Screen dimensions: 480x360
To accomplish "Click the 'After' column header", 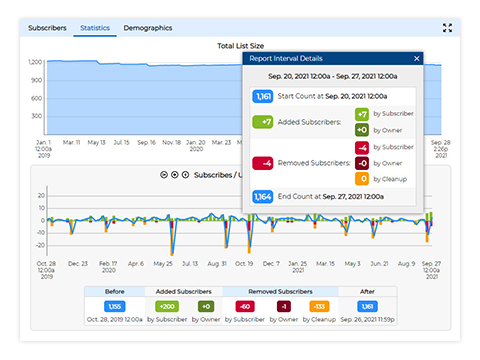I will 367,292.
